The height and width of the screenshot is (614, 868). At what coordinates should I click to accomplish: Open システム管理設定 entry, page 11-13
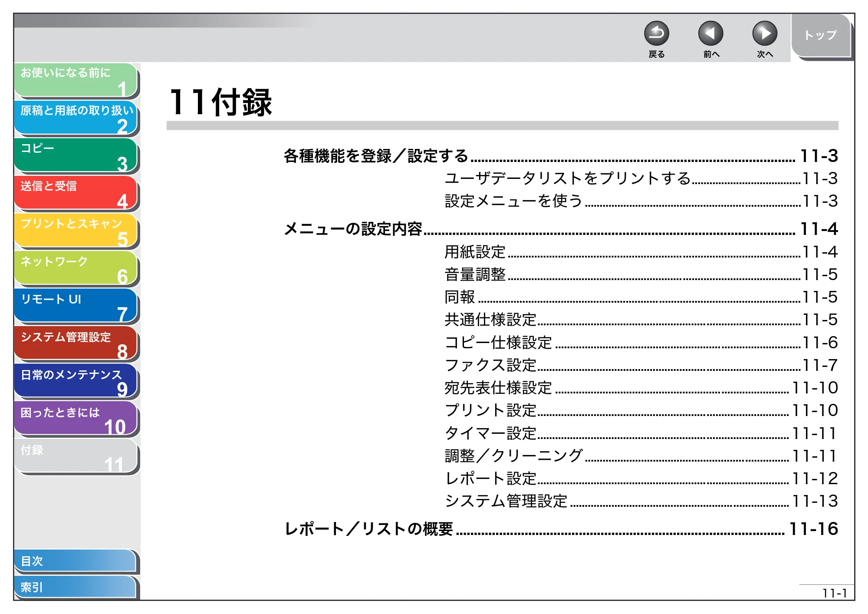tap(641, 501)
